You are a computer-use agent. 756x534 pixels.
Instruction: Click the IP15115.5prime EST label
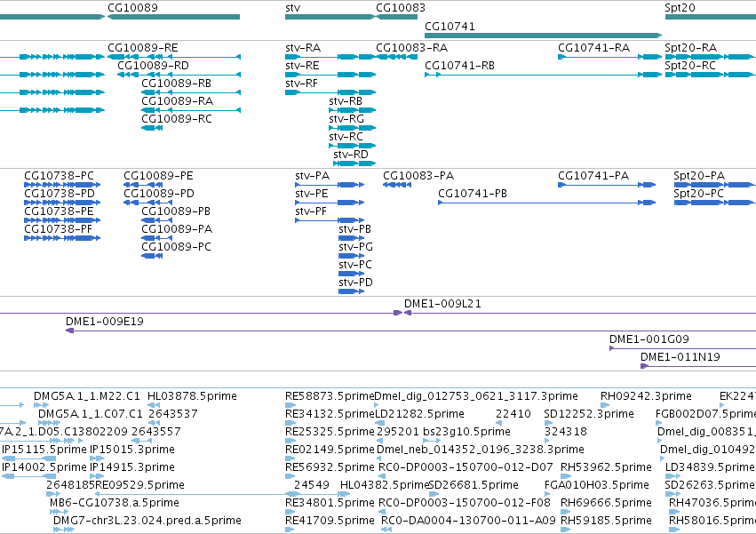point(44,450)
